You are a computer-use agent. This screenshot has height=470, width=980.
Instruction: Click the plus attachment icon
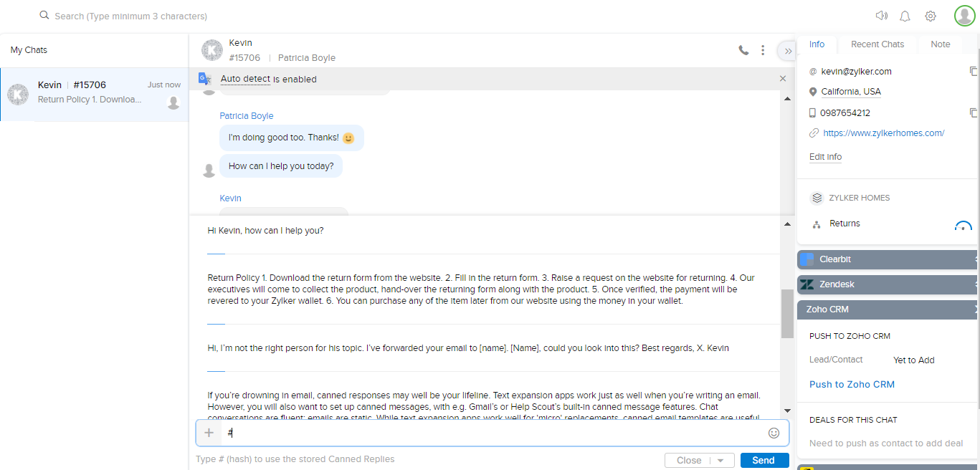tap(209, 433)
